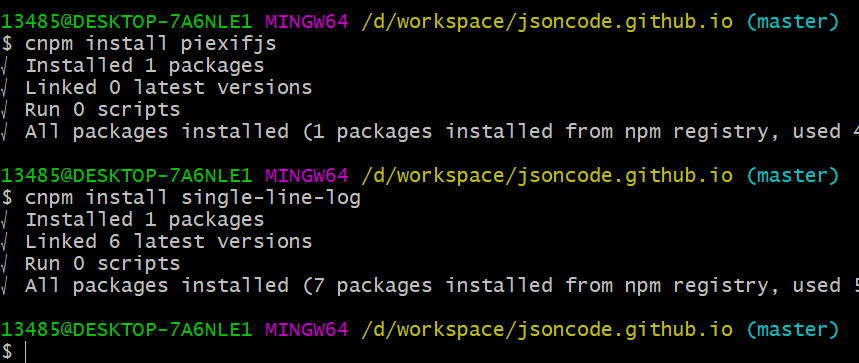The height and width of the screenshot is (363, 859).
Task: Click the dollar sign before cnpm install single-line-log
Action: click(6, 198)
